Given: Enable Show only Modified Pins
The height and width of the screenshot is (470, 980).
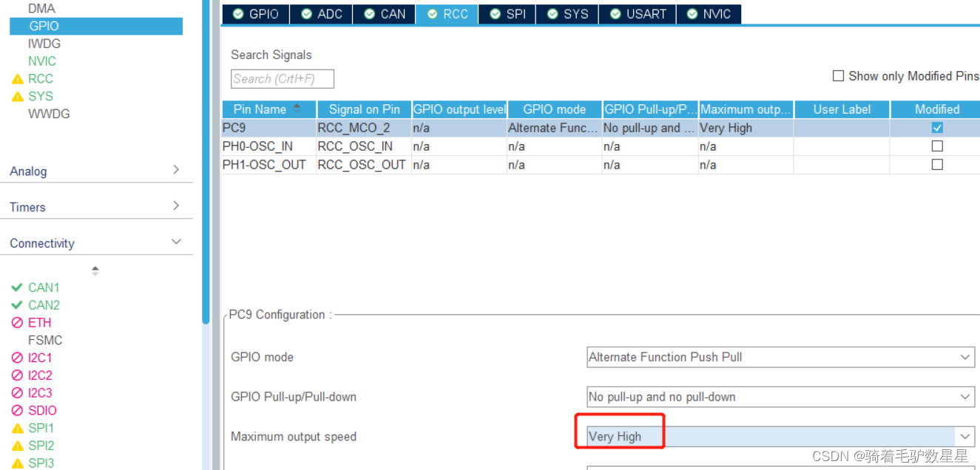Looking at the screenshot, I should point(838,75).
